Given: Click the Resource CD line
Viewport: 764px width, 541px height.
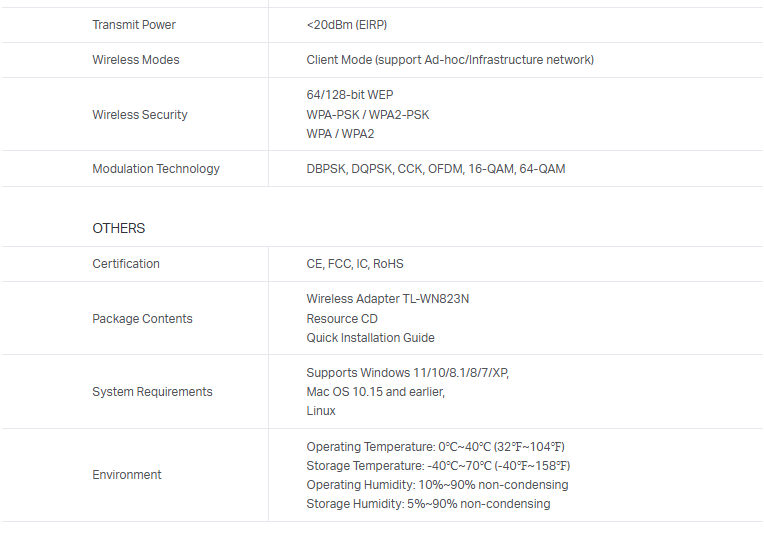Looking at the screenshot, I should 342,319.
